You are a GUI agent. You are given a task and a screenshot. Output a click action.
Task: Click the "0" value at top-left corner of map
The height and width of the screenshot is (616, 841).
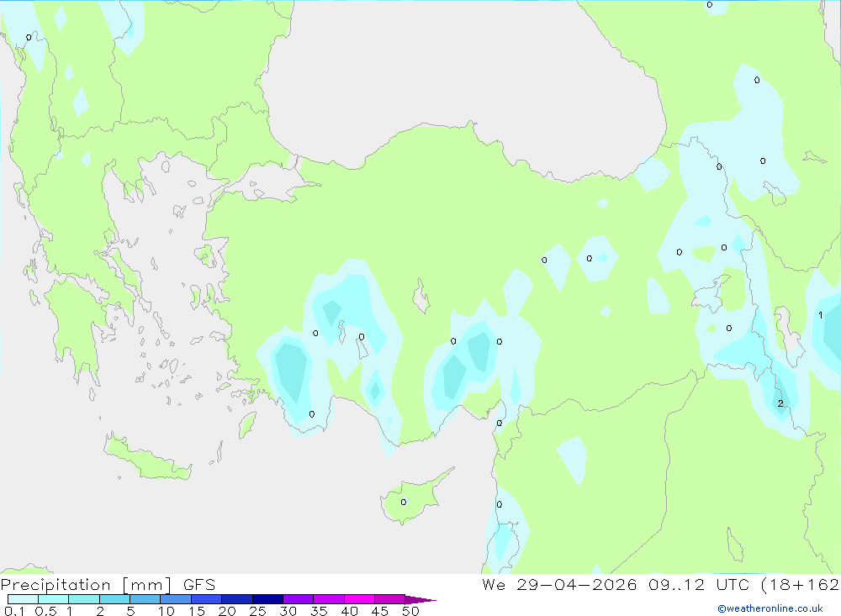pyautogui.click(x=29, y=38)
